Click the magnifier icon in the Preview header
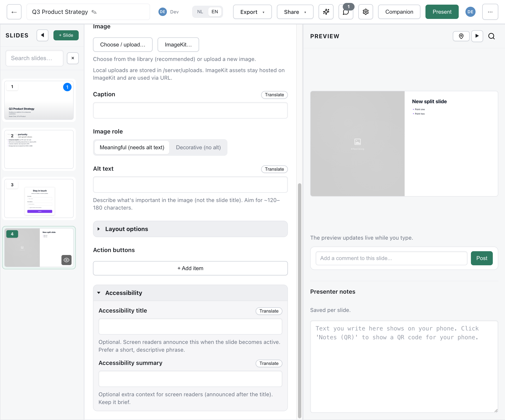This screenshot has width=505, height=420. (x=491, y=36)
